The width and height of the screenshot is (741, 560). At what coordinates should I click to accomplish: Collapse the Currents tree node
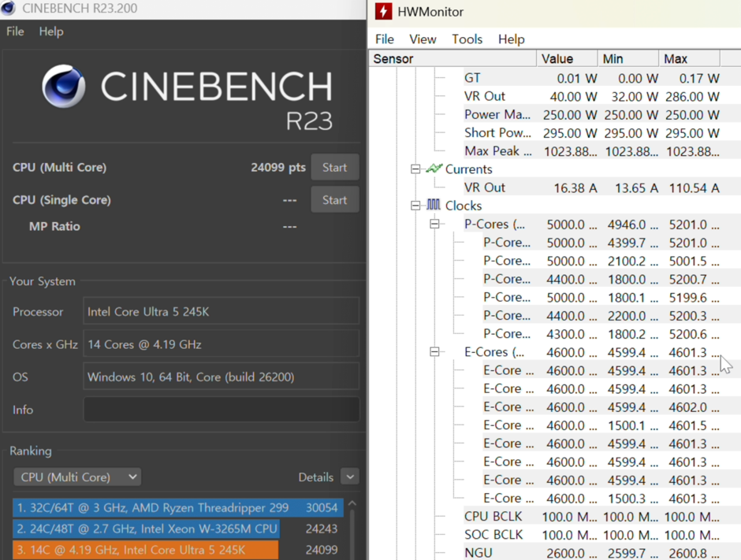click(x=415, y=169)
